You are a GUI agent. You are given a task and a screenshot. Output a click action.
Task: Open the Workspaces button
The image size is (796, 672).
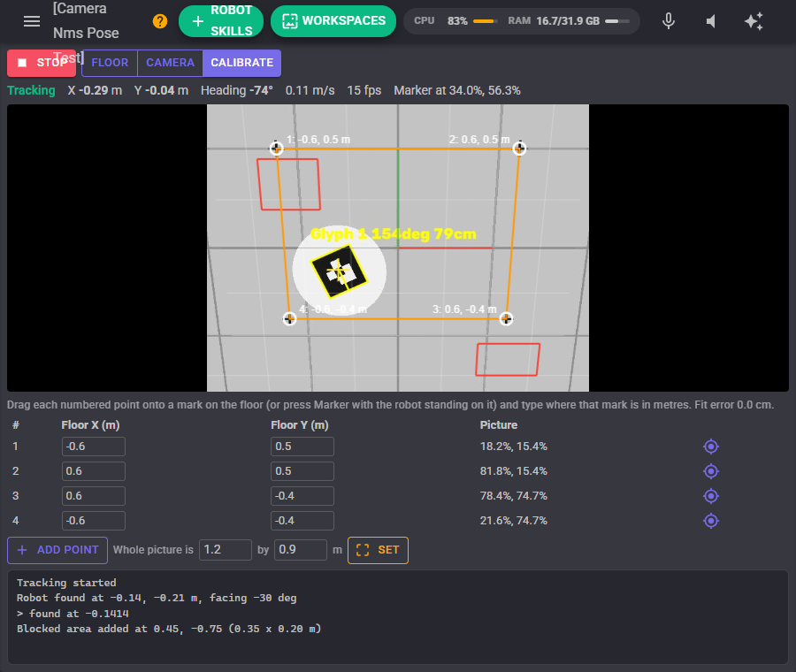pos(333,21)
